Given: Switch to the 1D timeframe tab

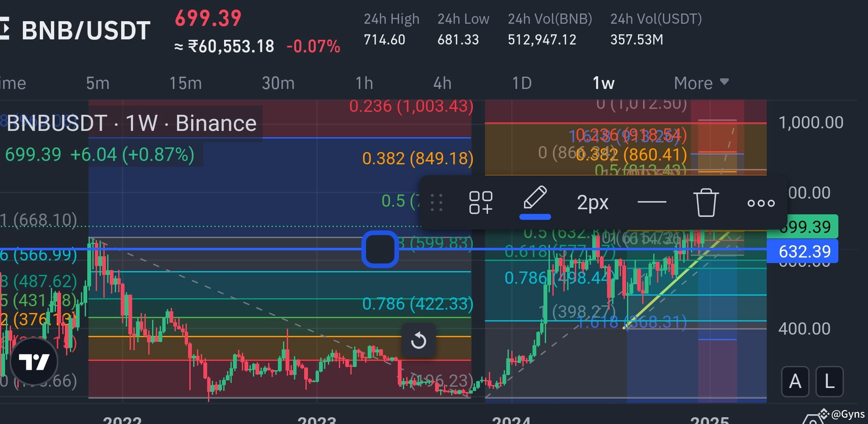Looking at the screenshot, I should (x=521, y=83).
